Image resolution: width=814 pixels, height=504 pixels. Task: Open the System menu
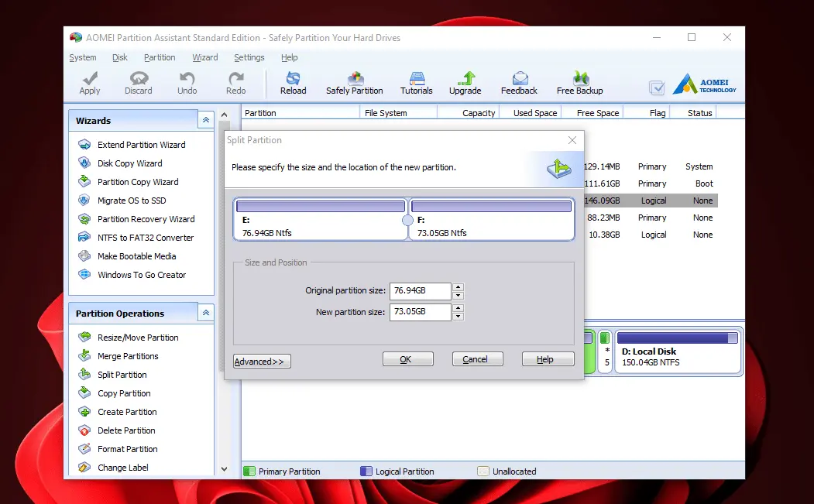point(83,57)
